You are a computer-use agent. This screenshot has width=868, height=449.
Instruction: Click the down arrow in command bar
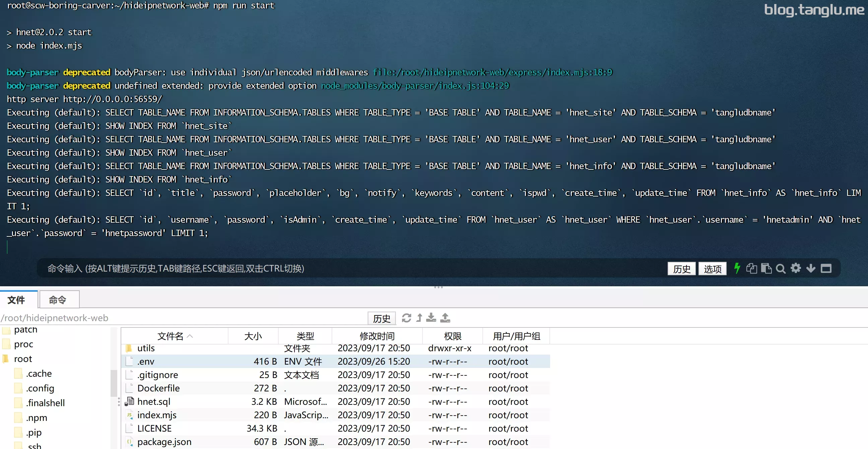pos(811,269)
